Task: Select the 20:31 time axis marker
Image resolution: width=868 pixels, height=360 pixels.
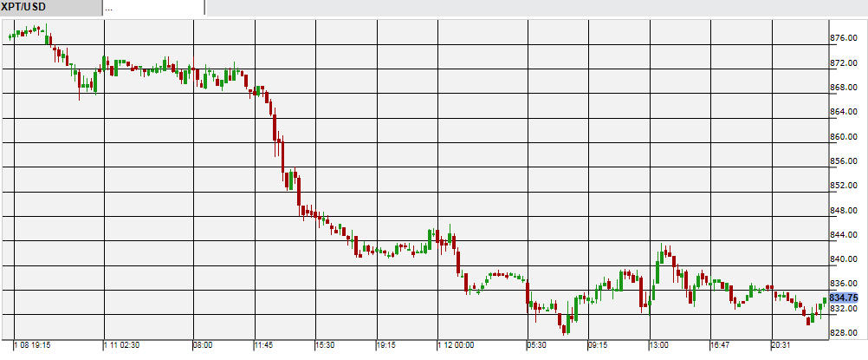Action: (x=781, y=345)
